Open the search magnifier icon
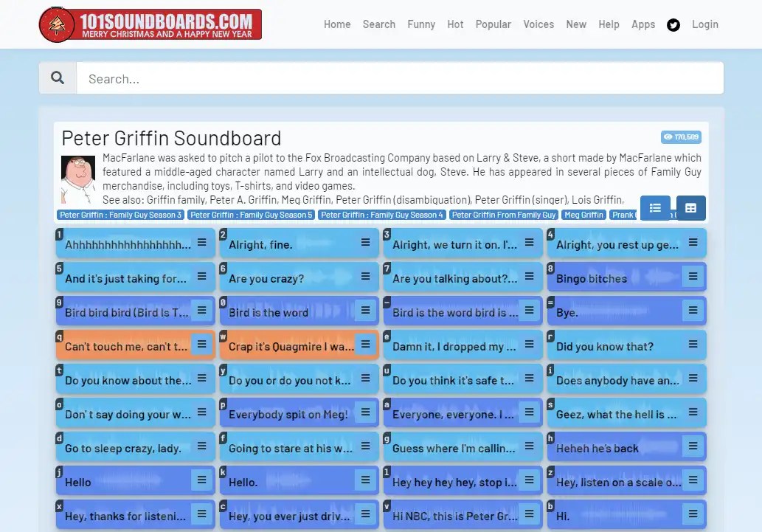The width and height of the screenshot is (762, 532). pos(59,77)
